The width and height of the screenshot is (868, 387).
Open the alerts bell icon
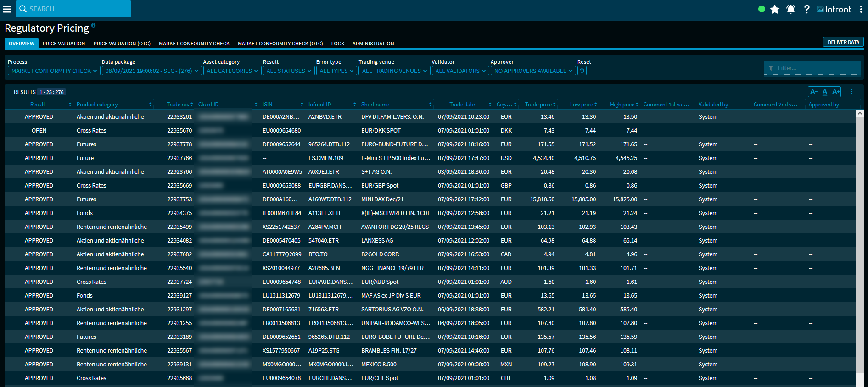pos(790,9)
